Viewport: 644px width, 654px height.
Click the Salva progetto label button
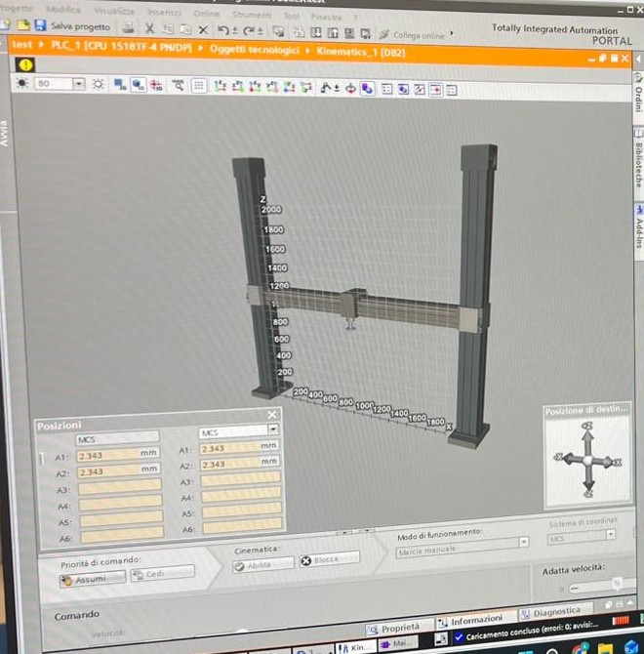coord(80,26)
